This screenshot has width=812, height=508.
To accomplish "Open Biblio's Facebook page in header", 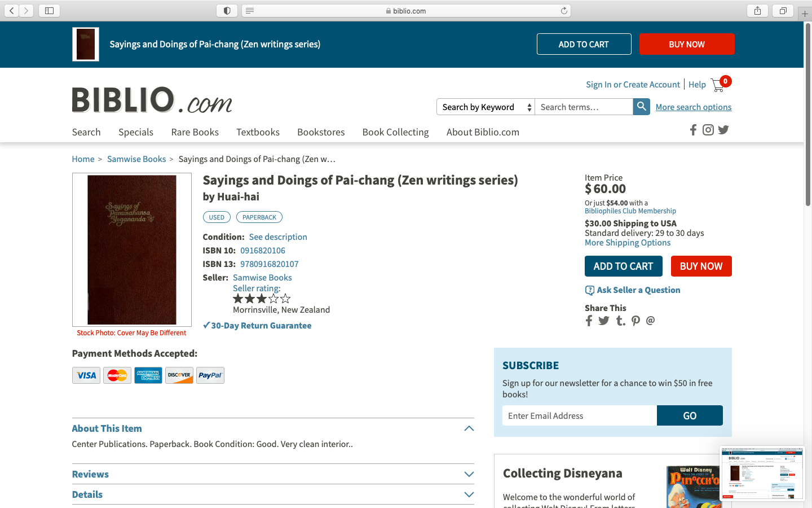I will click(x=693, y=130).
